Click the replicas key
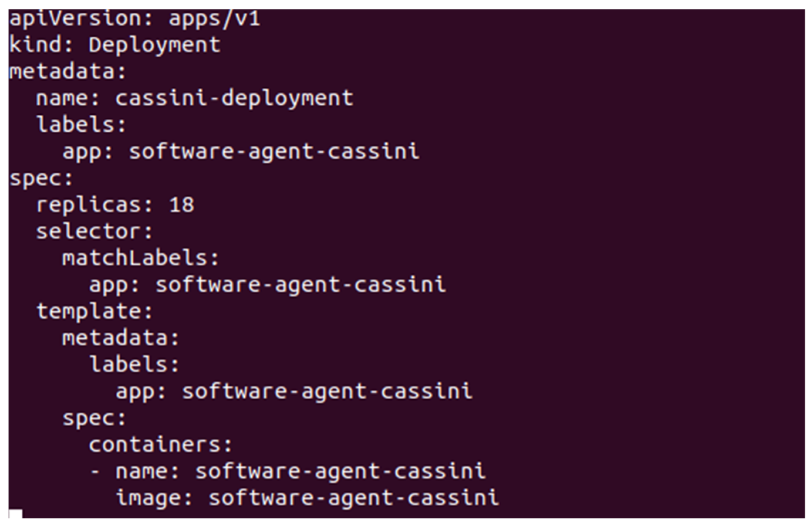 90,205
